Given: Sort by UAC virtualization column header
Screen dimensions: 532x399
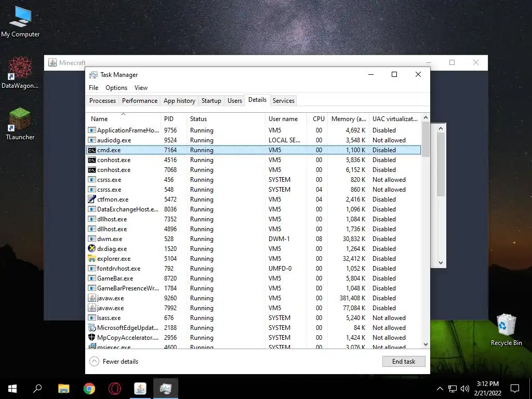Looking at the screenshot, I should (x=395, y=119).
